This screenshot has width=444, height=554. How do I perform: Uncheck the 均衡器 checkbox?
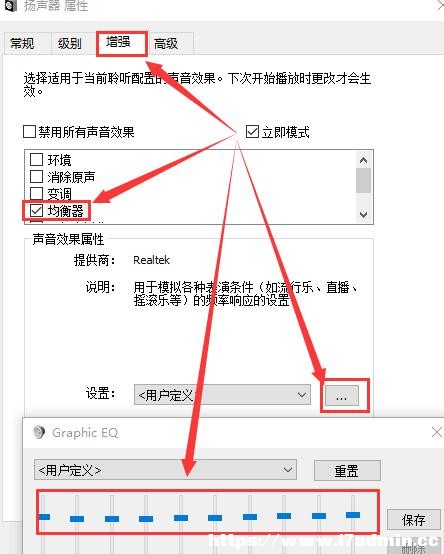click(x=36, y=211)
